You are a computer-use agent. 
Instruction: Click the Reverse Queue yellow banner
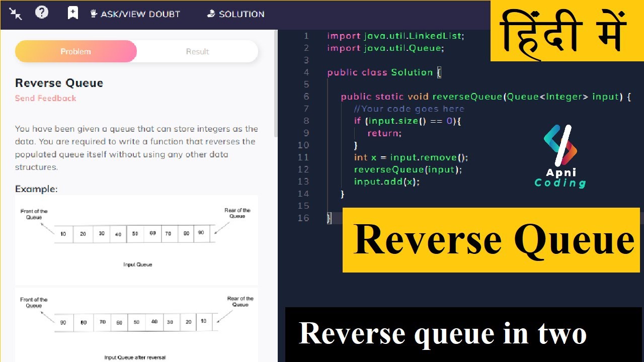(491, 240)
